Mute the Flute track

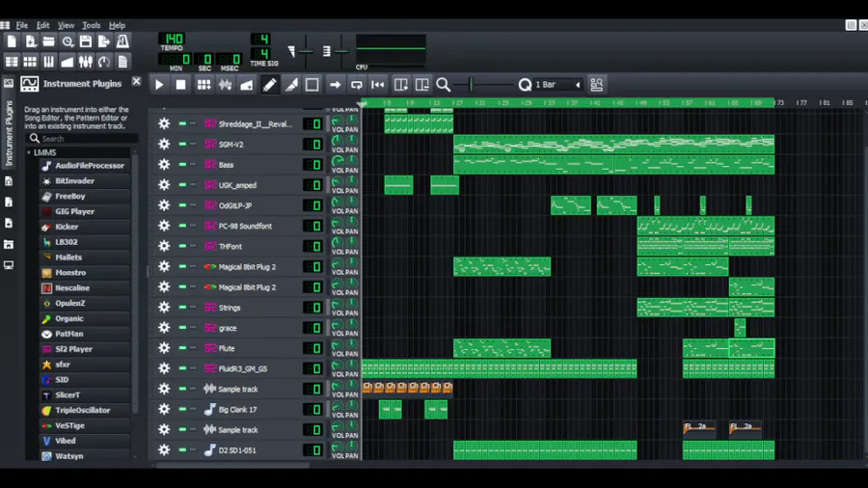coord(182,348)
